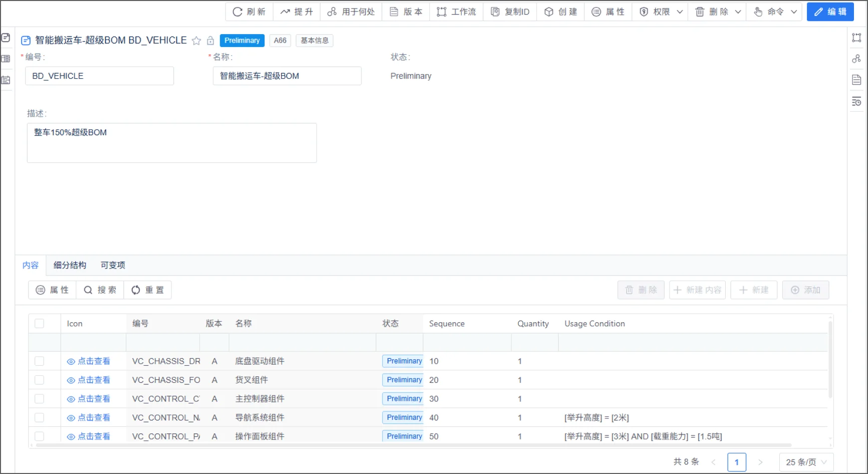Screen dimensions: 868x474
Task: Toggle the favorite star next to BD_VEHICLE
Action: tap(196, 41)
